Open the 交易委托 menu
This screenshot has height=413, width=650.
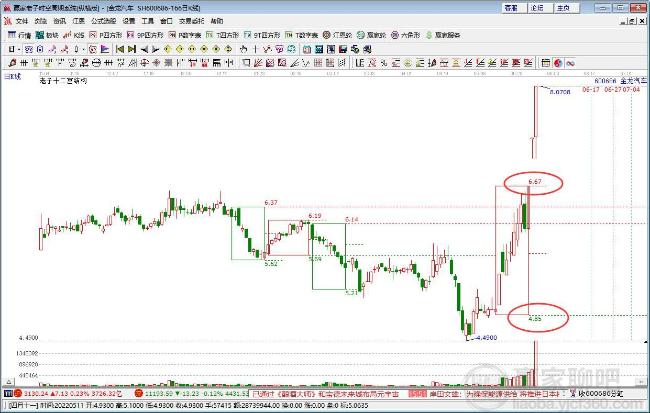192,21
